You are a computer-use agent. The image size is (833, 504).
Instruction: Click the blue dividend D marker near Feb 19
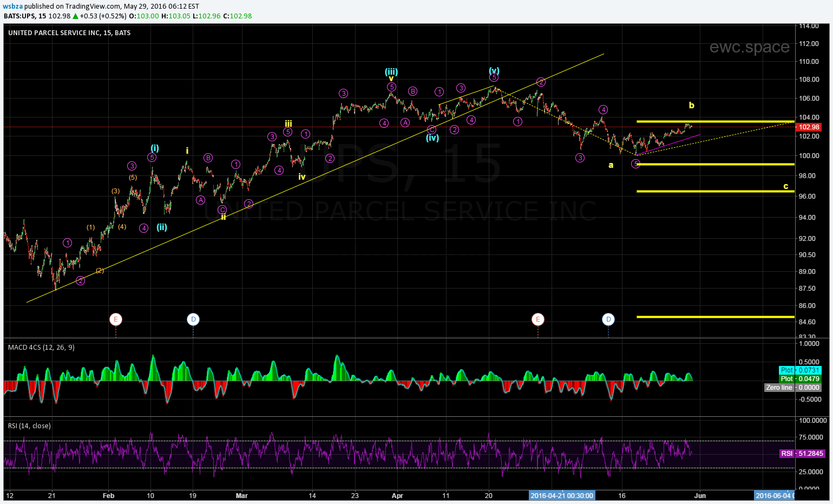pyautogui.click(x=193, y=319)
